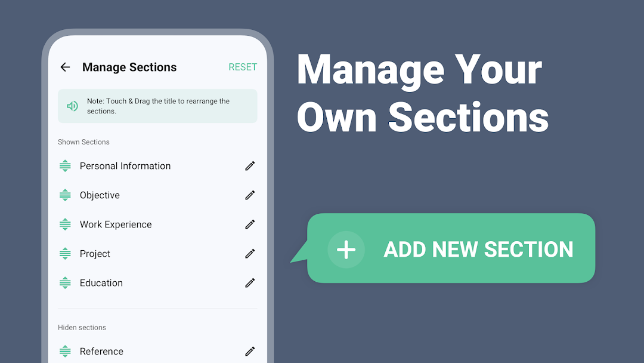Image resolution: width=644 pixels, height=363 pixels.
Task: Go back using the arrow icon
Action: [66, 67]
